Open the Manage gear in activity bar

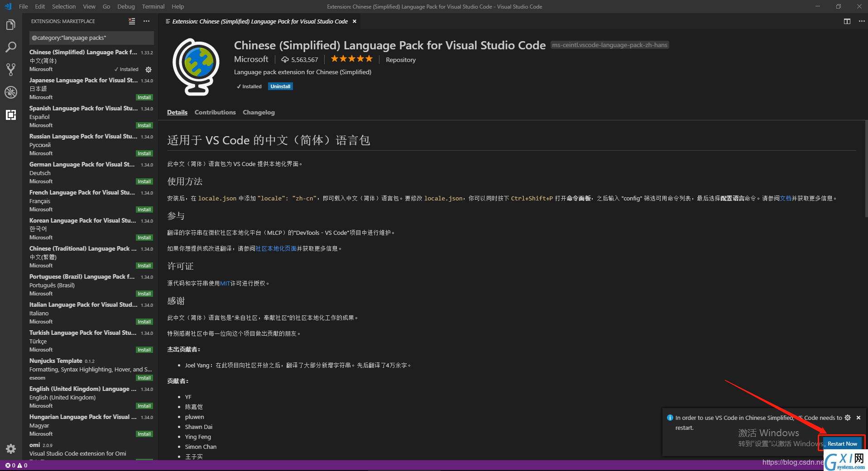[x=11, y=448]
